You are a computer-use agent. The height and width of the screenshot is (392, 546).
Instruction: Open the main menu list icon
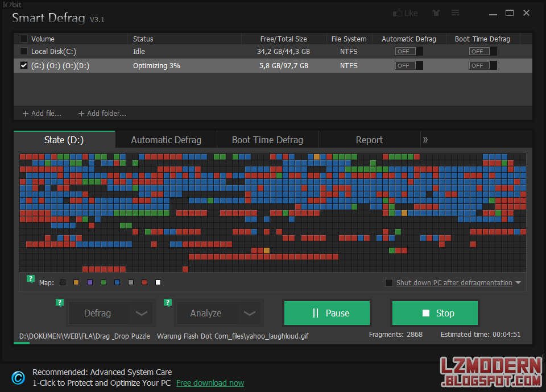pos(455,13)
